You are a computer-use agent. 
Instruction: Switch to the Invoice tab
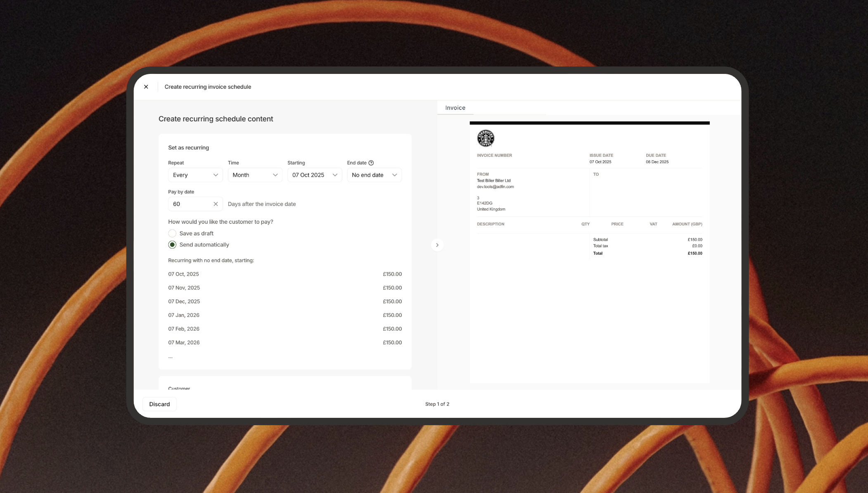[455, 108]
